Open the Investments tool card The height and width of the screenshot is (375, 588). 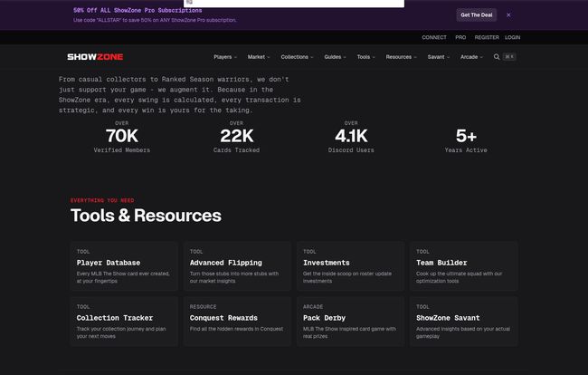tap(350, 266)
